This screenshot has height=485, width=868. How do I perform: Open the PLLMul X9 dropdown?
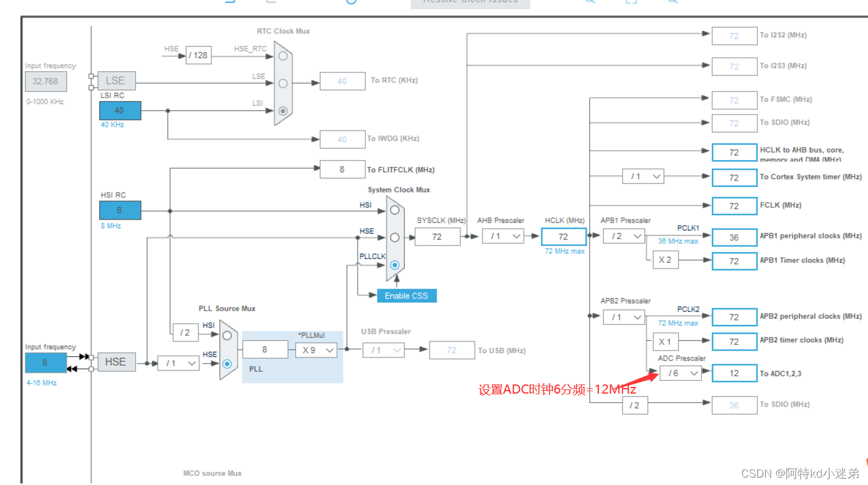pos(316,350)
